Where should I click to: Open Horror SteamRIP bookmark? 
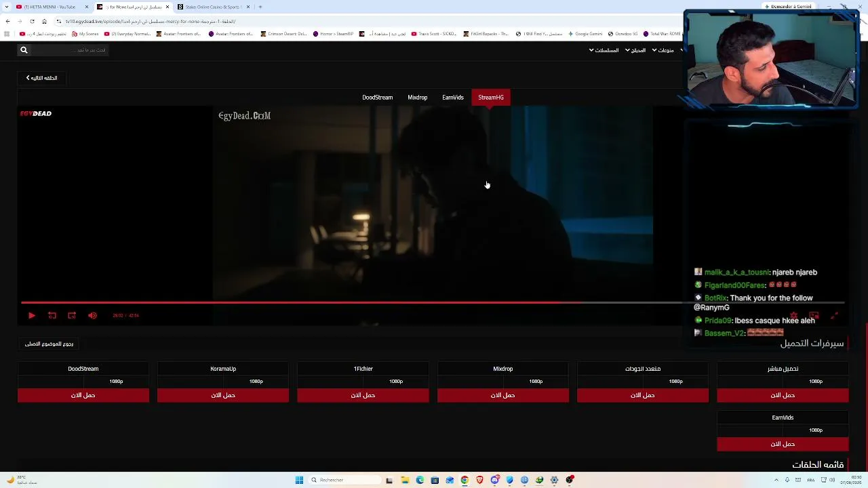(x=334, y=34)
